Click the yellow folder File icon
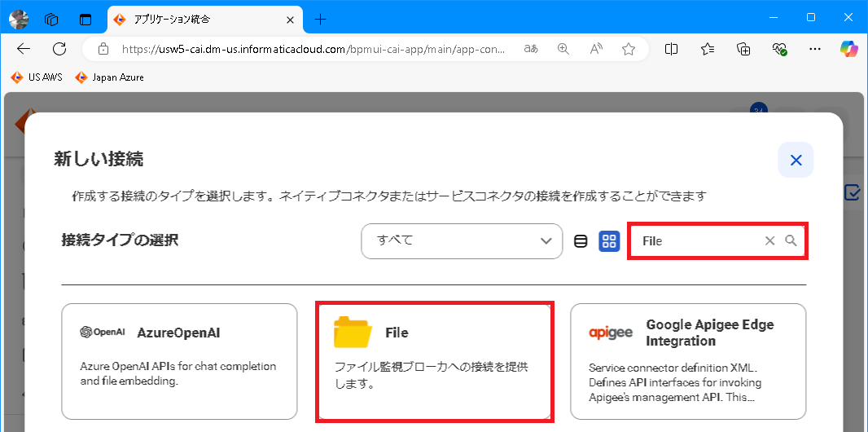Image resolution: width=868 pixels, height=432 pixels. tap(353, 332)
